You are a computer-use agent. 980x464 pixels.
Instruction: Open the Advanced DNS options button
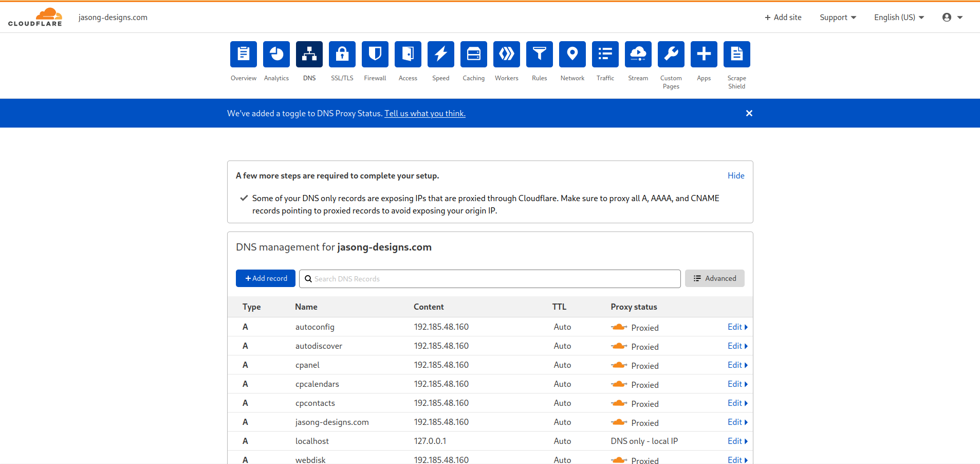(x=714, y=278)
